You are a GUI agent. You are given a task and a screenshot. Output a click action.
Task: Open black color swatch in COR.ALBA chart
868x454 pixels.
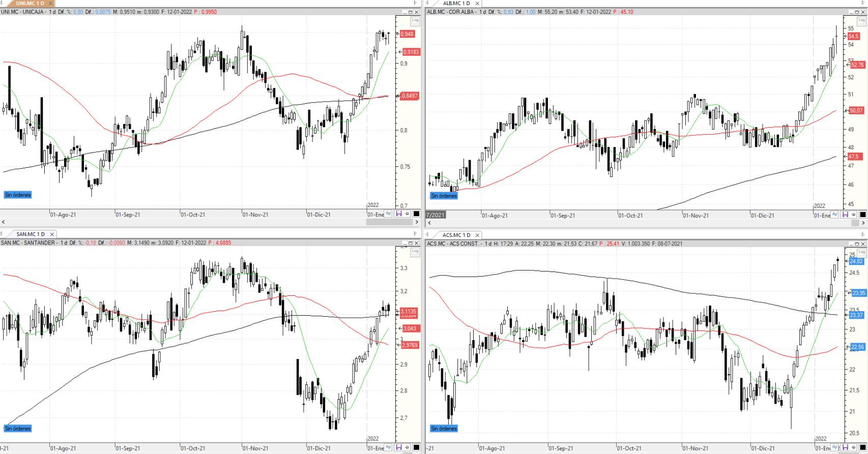pos(862,215)
